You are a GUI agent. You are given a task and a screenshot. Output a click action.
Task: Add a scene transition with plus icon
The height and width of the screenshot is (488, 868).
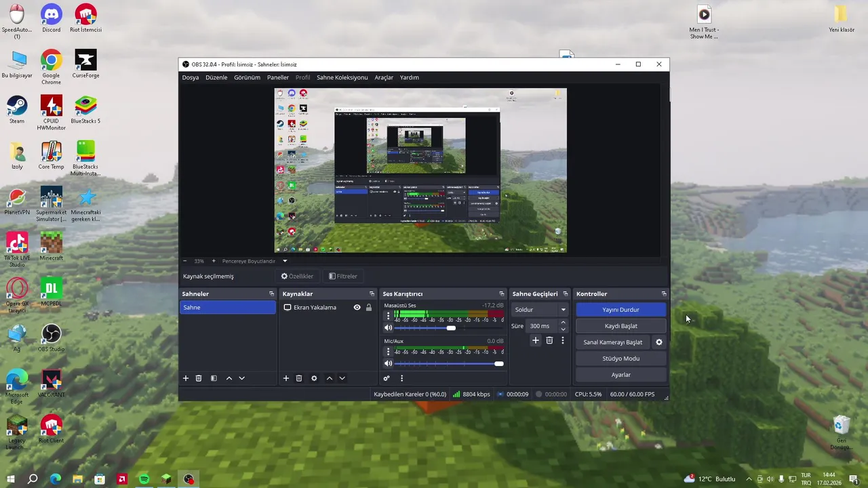pyautogui.click(x=535, y=340)
